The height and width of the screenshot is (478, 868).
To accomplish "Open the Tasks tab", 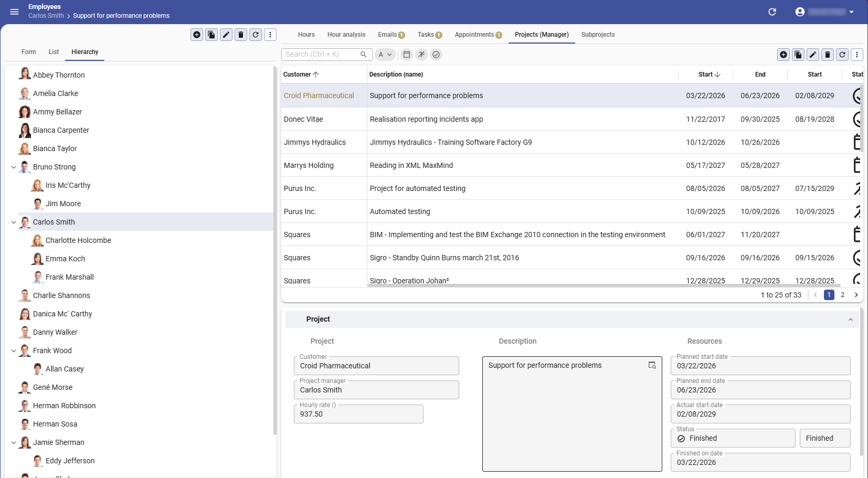I will click(430, 35).
